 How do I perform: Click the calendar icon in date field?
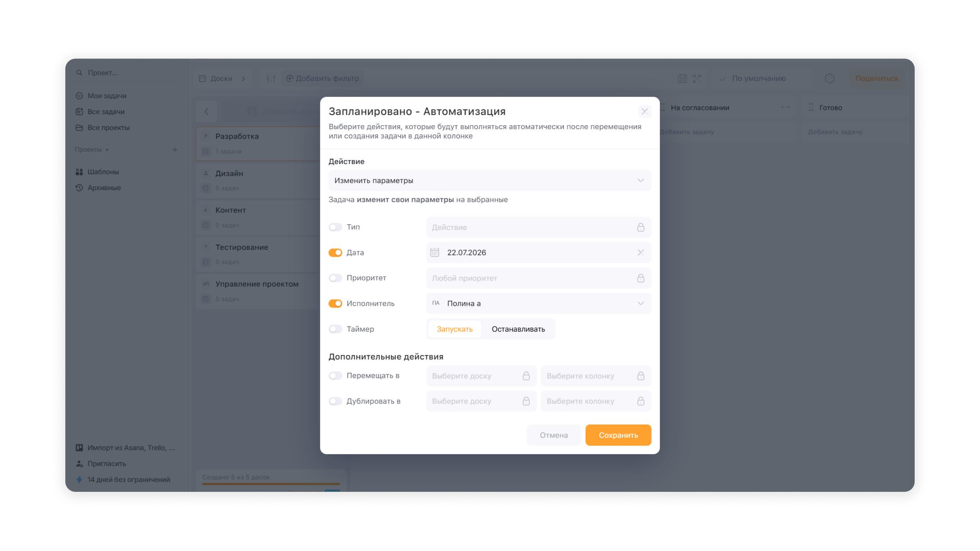click(435, 252)
